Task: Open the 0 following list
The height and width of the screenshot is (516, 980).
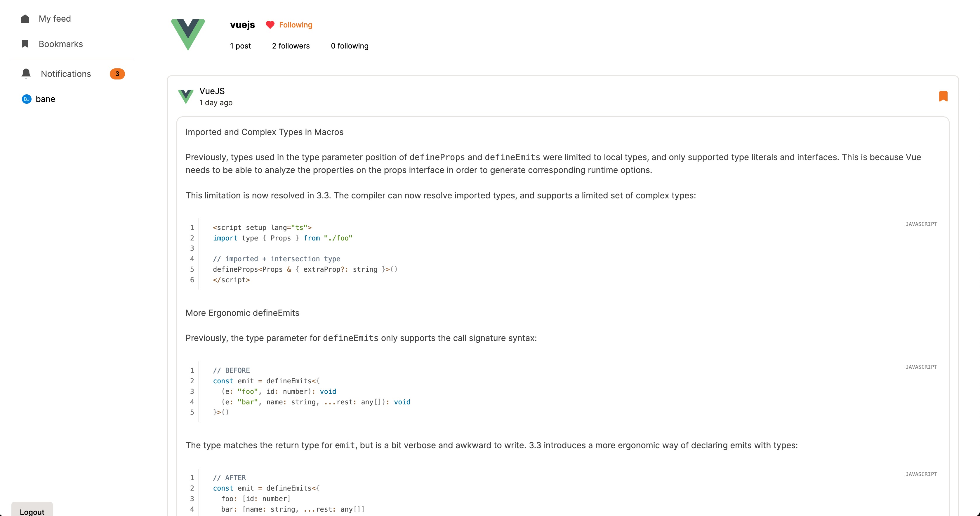Action: (349, 46)
